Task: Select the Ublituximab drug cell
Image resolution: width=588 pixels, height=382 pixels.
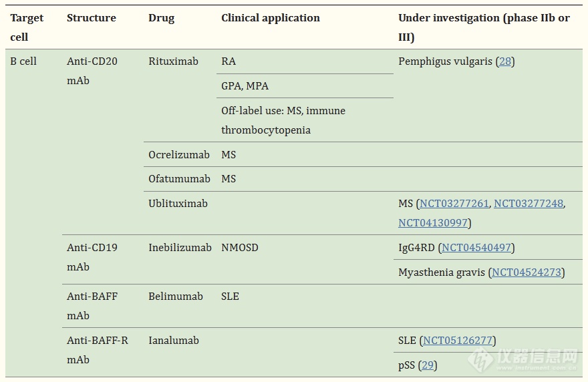Action: pos(178,204)
